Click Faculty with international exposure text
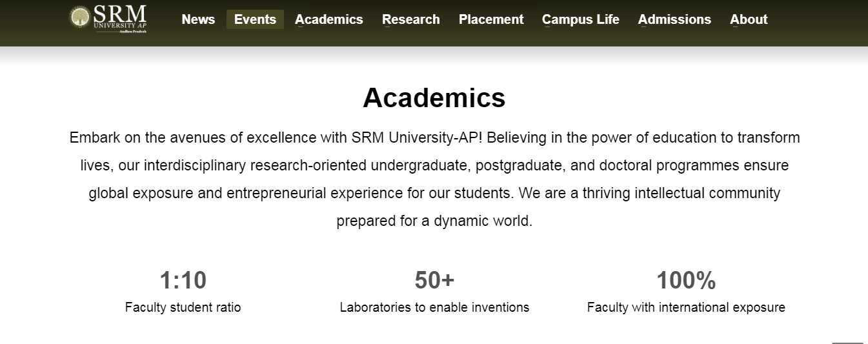Viewport: 868px width, 344px height. (686, 307)
